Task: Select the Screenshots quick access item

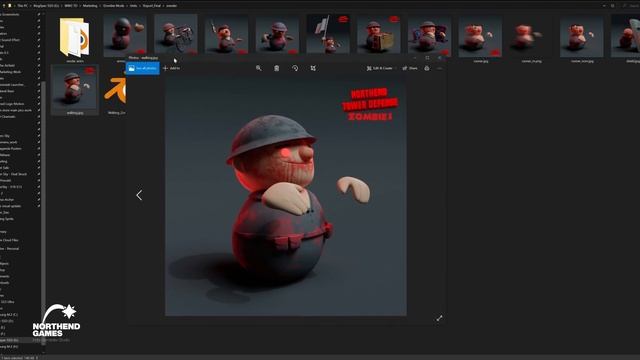Action: point(9,14)
